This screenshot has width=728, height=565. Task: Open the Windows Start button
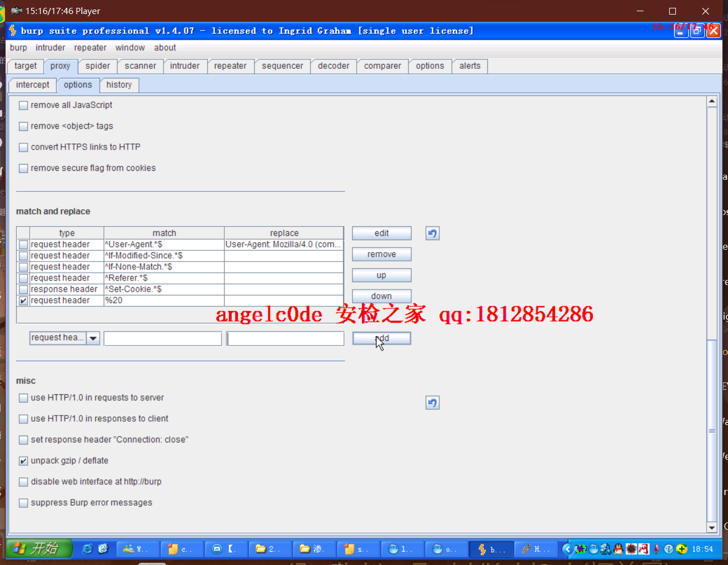[x=39, y=548]
